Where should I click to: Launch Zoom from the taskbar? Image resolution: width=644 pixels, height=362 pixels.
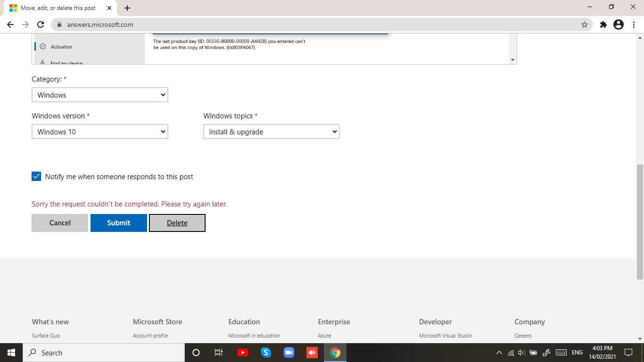click(x=289, y=353)
